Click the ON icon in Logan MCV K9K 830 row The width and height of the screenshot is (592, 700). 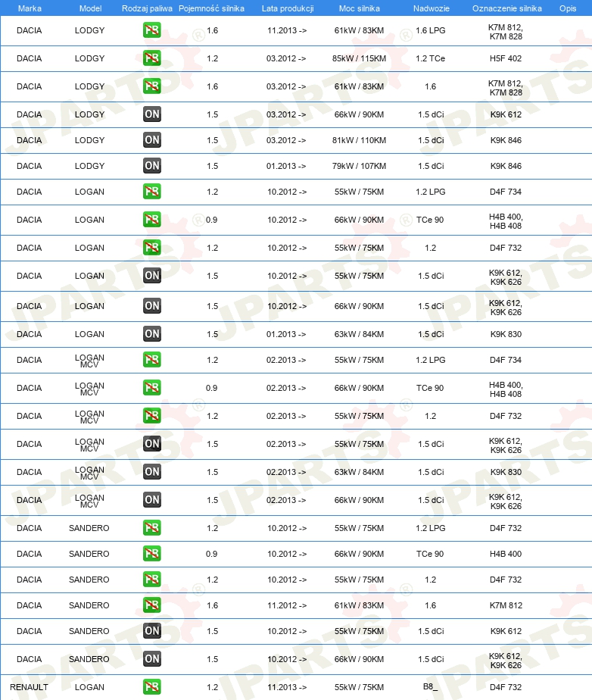coord(151,472)
